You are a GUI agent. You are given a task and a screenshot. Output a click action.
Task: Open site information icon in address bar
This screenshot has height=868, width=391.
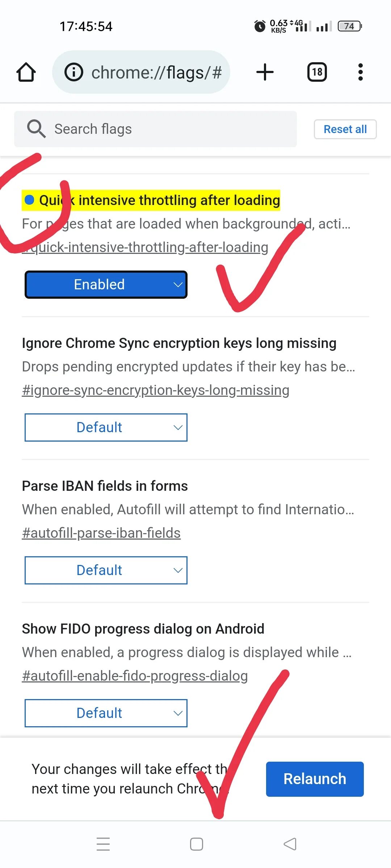(x=74, y=72)
